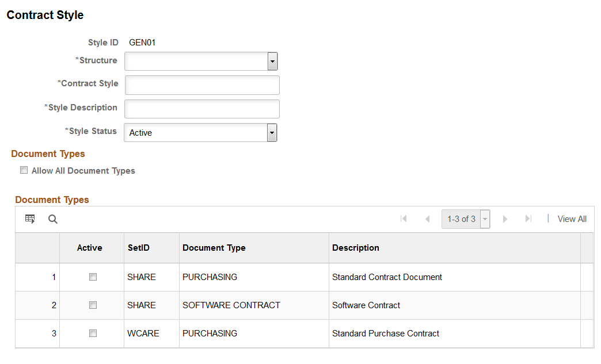Go to last page arrow icon

pyautogui.click(x=528, y=219)
